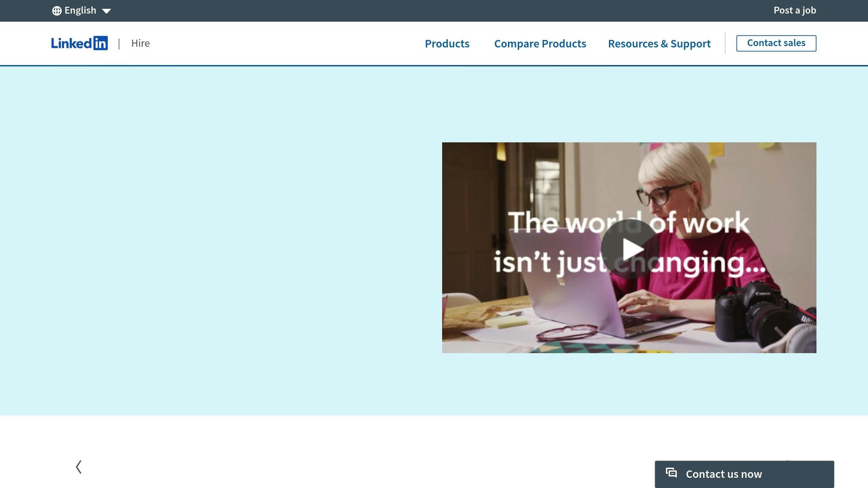Click the chat bubbles icon
868x488 pixels.
[671, 473]
